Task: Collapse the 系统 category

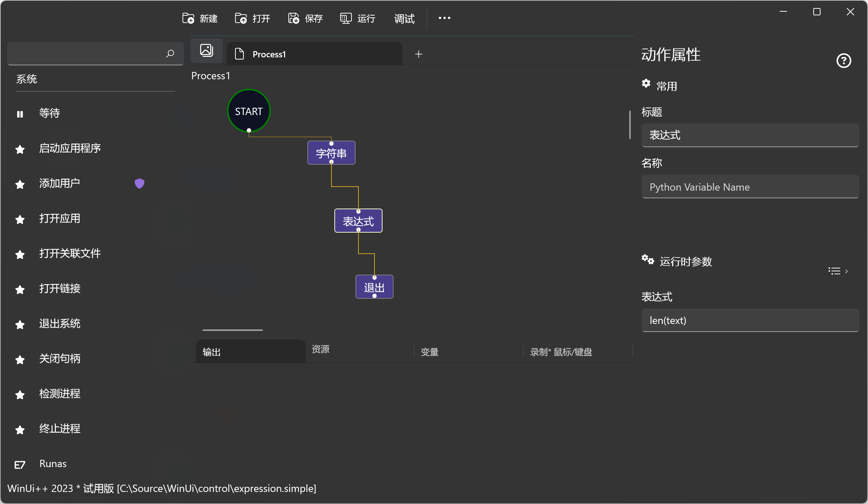Action: [27, 79]
